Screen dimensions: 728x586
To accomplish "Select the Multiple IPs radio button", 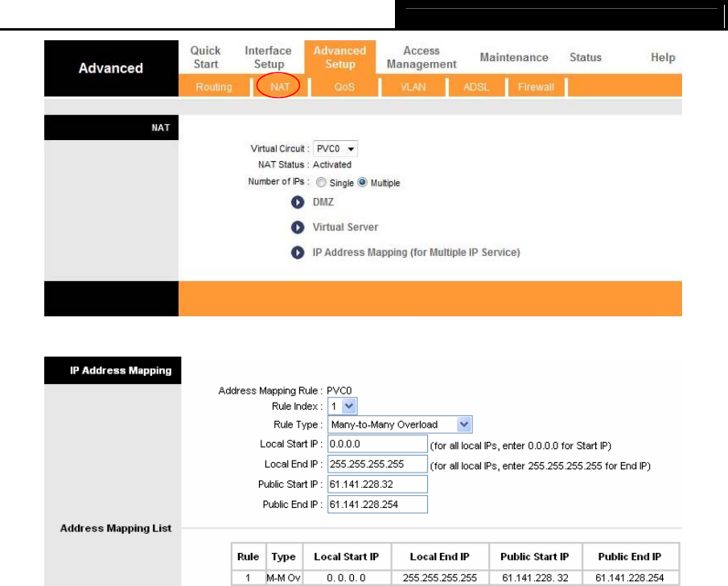I will point(363,183).
